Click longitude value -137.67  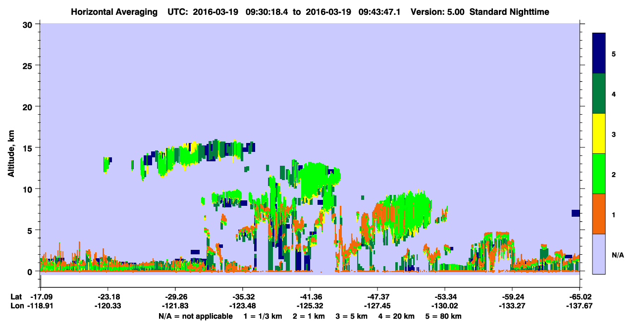point(579,306)
